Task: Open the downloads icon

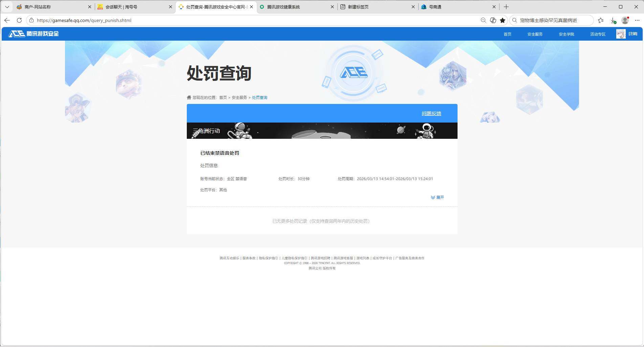Action: (x=613, y=20)
